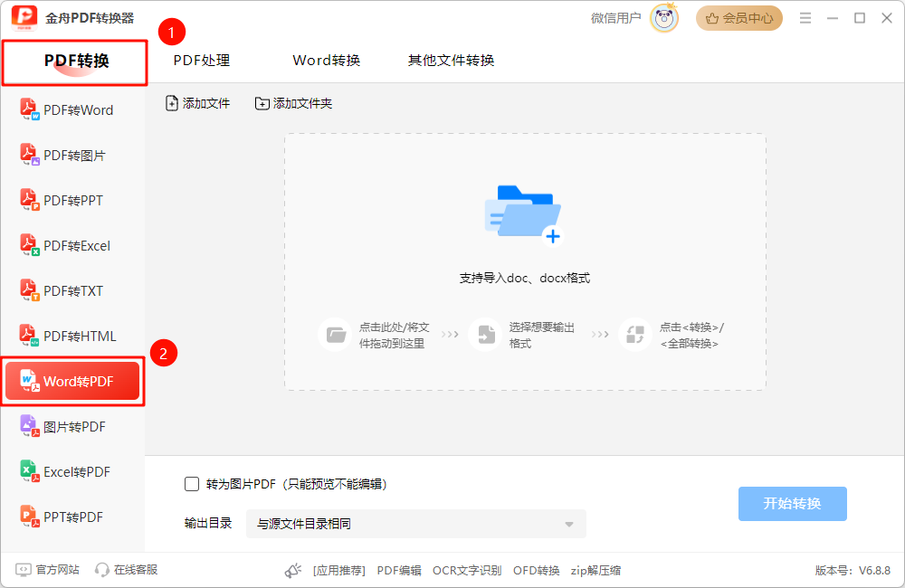Click the 支持导入doc、docx格式 text

pyautogui.click(x=525, y=278)
